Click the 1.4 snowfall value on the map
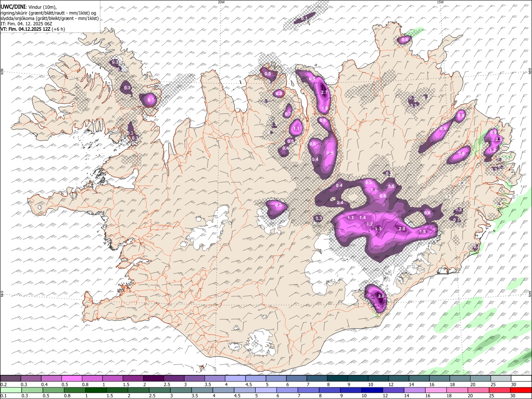 click(362, 218)
